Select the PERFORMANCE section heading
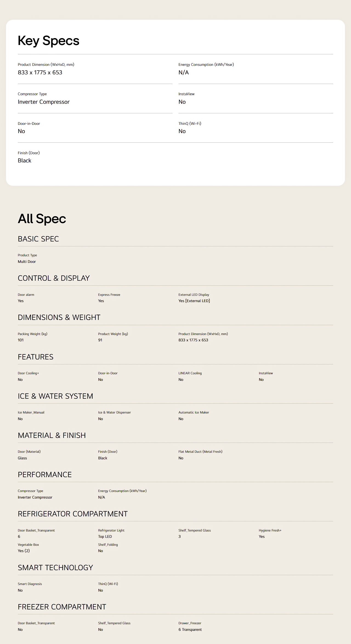The height and width of the screenshot is (644, 351). (x=45, y=475)
